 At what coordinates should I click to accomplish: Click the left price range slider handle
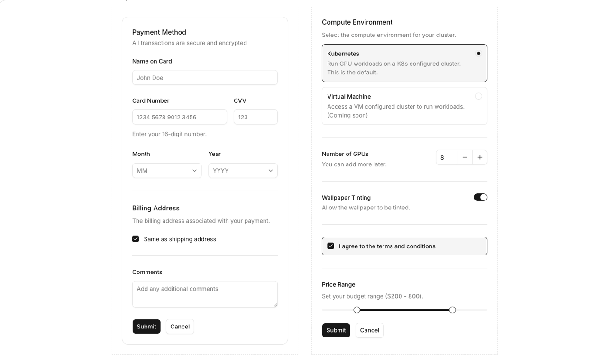point(357,310)
